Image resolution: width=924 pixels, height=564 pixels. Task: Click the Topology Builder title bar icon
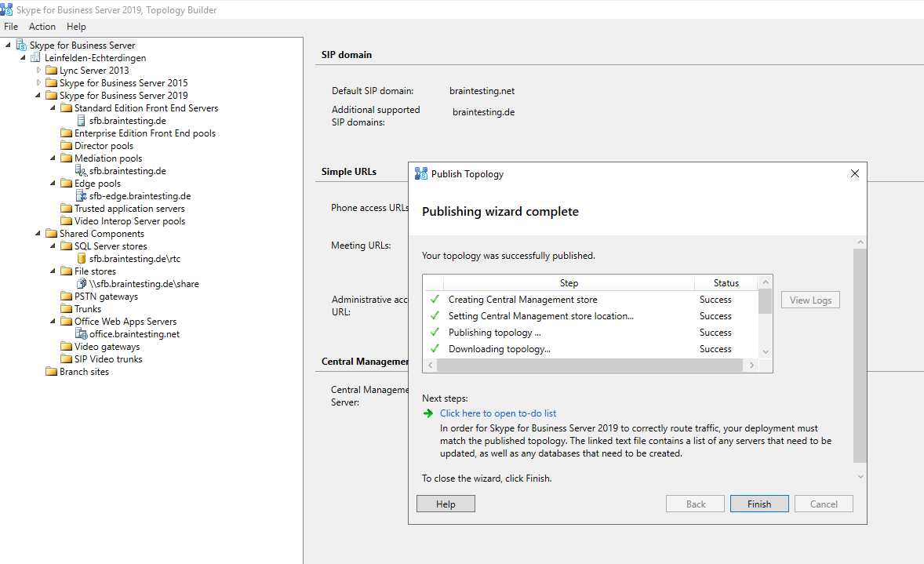tap(8, 9)
